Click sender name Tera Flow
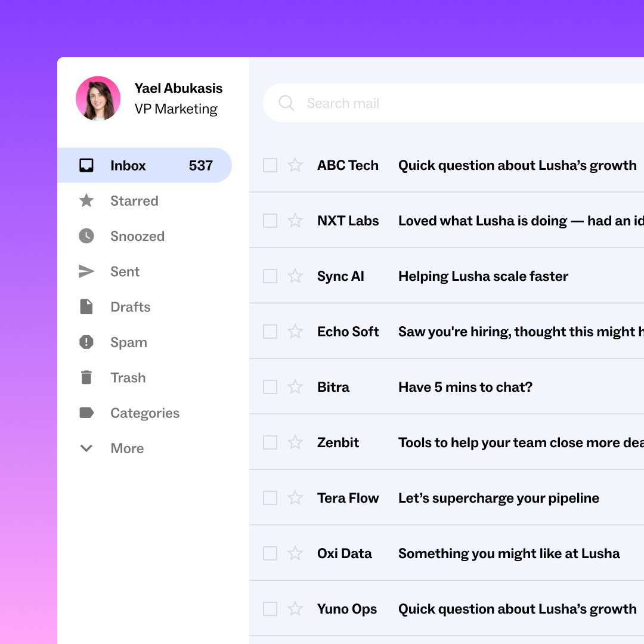Viewport: 644px width, 644px height. pos(348,498)
